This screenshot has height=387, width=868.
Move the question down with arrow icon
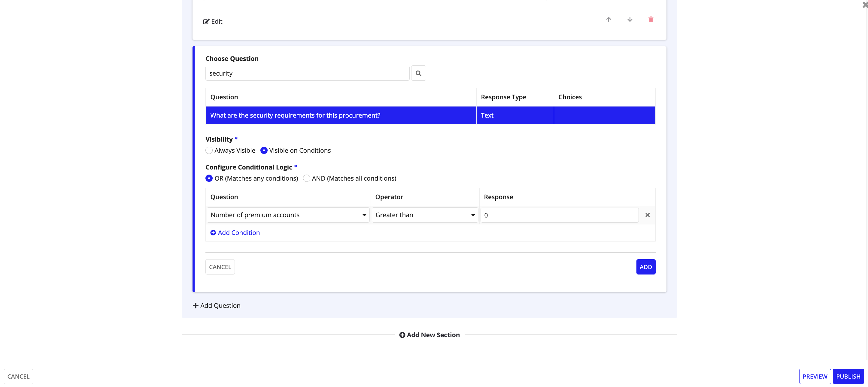(630, 19)
